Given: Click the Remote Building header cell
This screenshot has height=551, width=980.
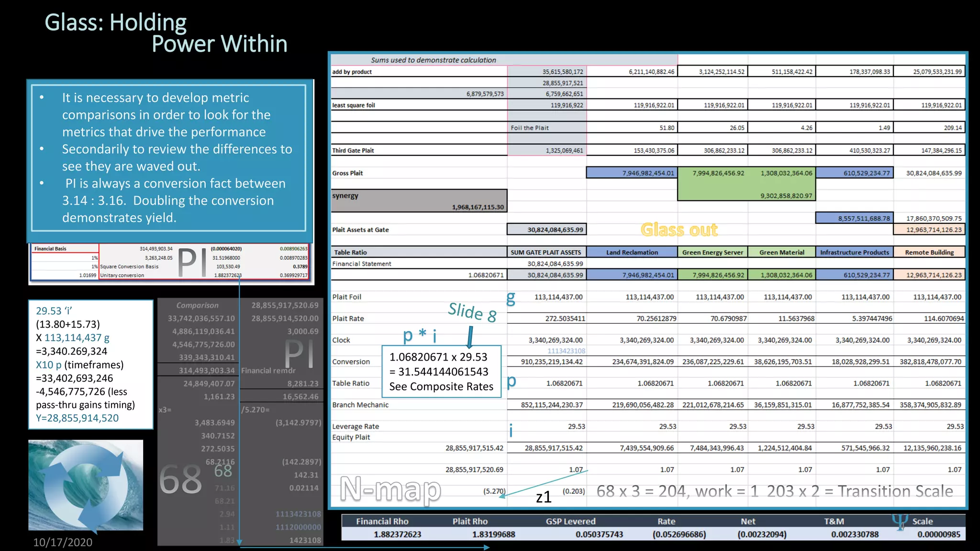Looking at the screenshot, I should tap(929, 252).
